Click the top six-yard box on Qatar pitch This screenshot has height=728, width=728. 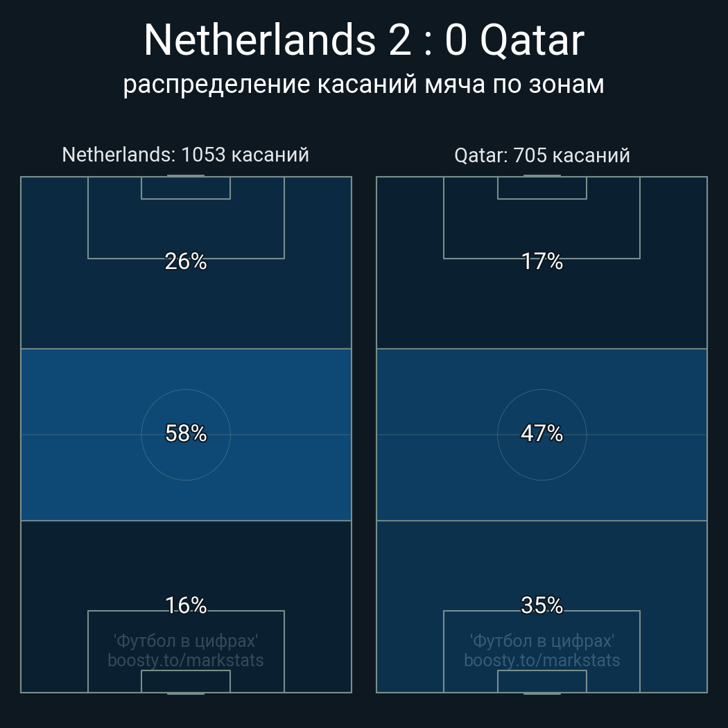pyautogui.click(x=541, y=188)
